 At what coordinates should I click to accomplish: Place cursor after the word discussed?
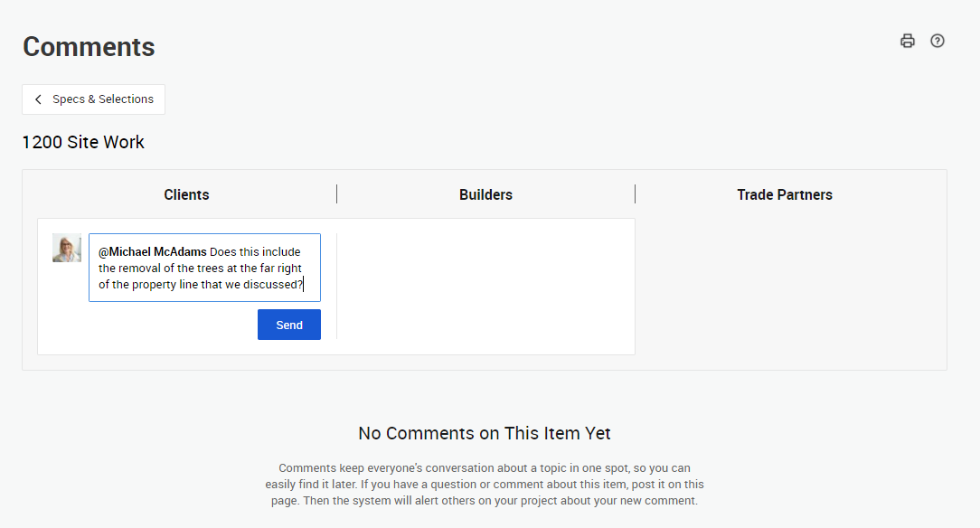[x=304, y=285]
